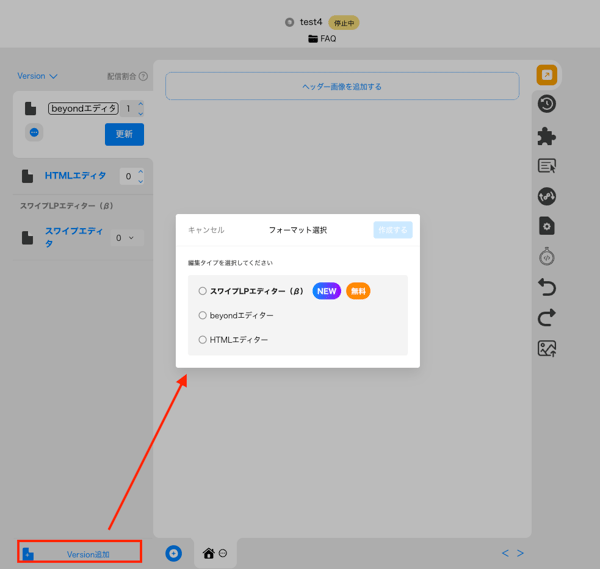Open the version history clock icon
This screenshot has width=600, height=569.
coord(547,104)
